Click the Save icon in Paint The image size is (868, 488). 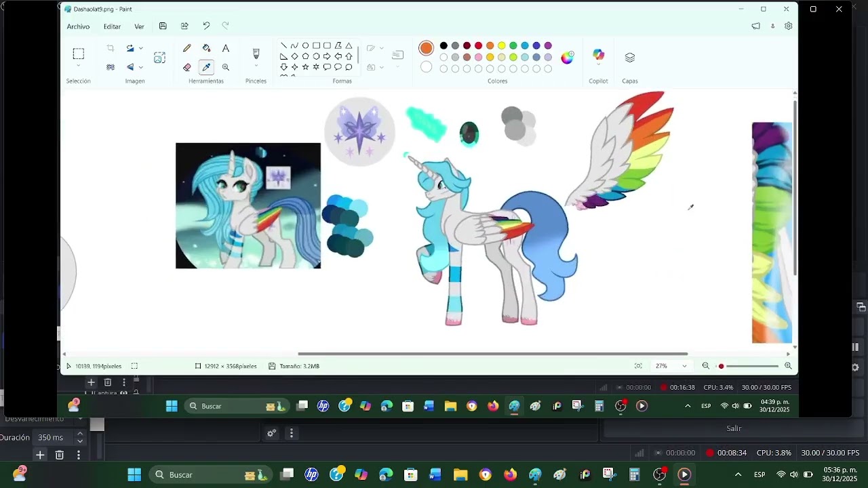click(163, 26)
